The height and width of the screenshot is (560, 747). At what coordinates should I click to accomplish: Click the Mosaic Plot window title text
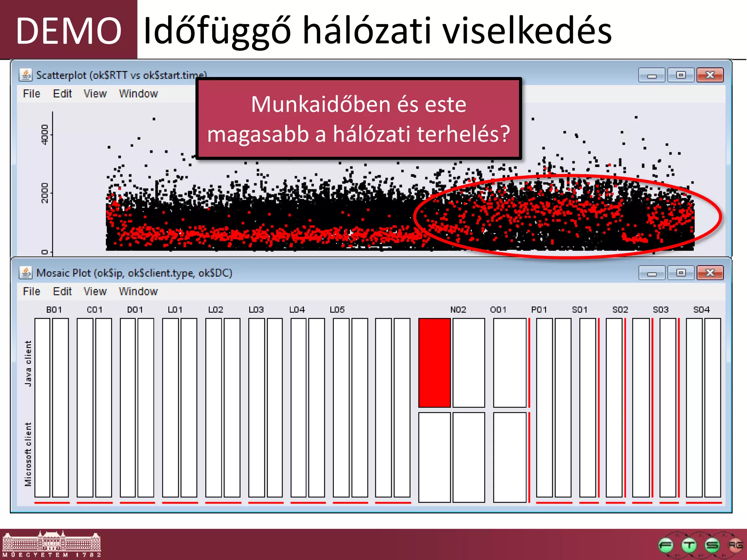134,273
